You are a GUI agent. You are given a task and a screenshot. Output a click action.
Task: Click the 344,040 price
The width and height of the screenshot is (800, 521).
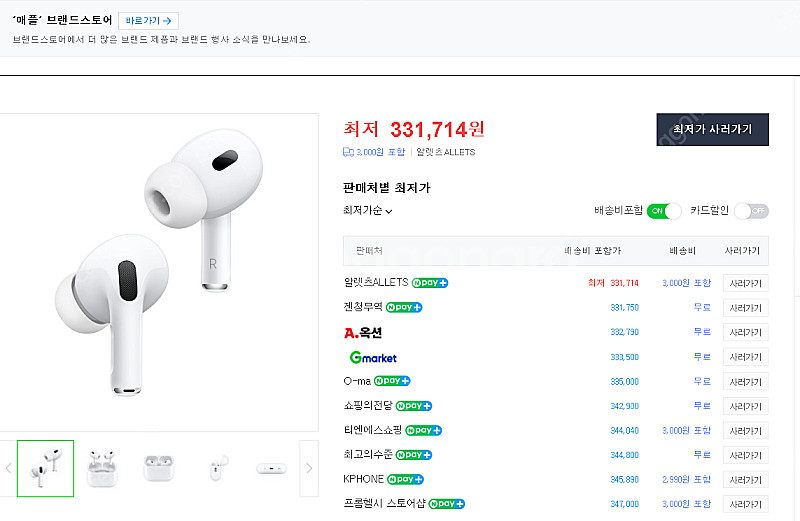click(624, 431)
